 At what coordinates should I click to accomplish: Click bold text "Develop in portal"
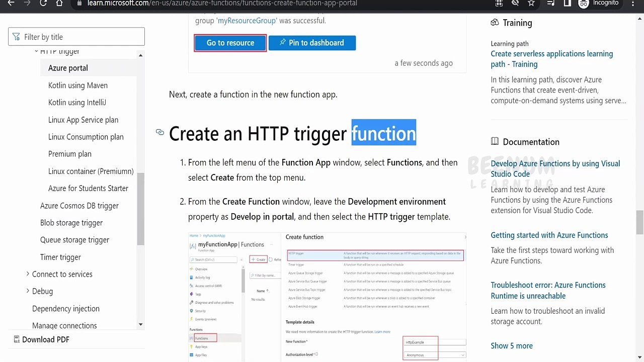262,217
